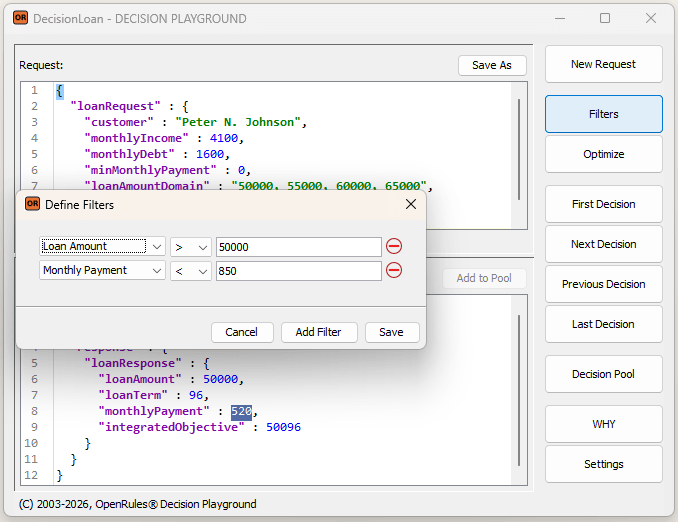Click the Define Filters dialog icon

click(x=32, y=204)
